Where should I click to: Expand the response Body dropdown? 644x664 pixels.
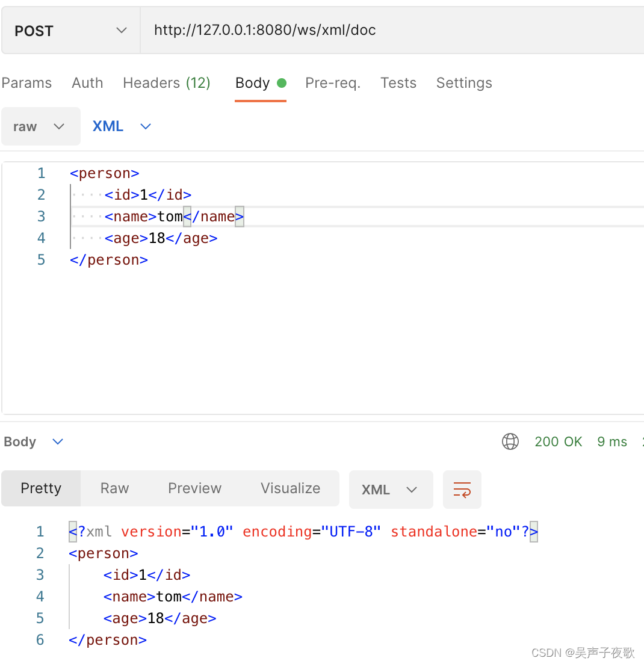point(34,441)
